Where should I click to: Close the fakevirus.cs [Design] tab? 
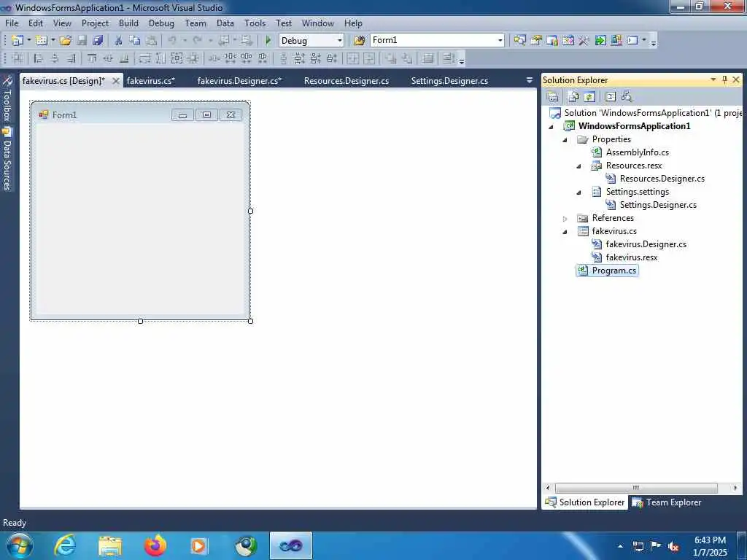point(116,81)
